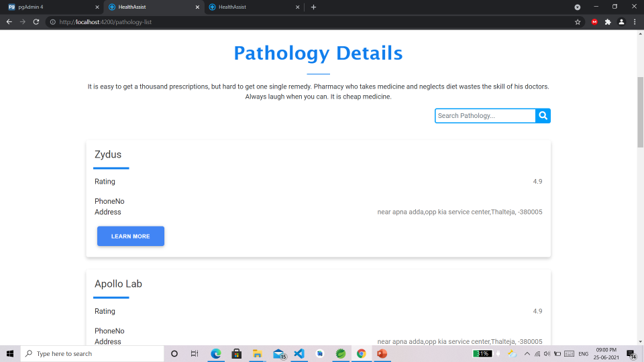Screen dimensions: 644x362
Task: Click the Apollo Lab address text
Action: [460, 341]
